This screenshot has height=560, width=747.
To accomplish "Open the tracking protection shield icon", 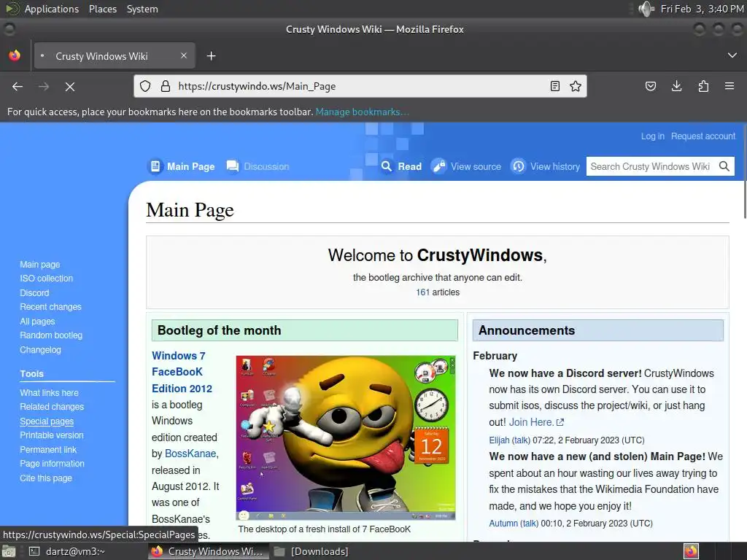I will click(145, 86).
